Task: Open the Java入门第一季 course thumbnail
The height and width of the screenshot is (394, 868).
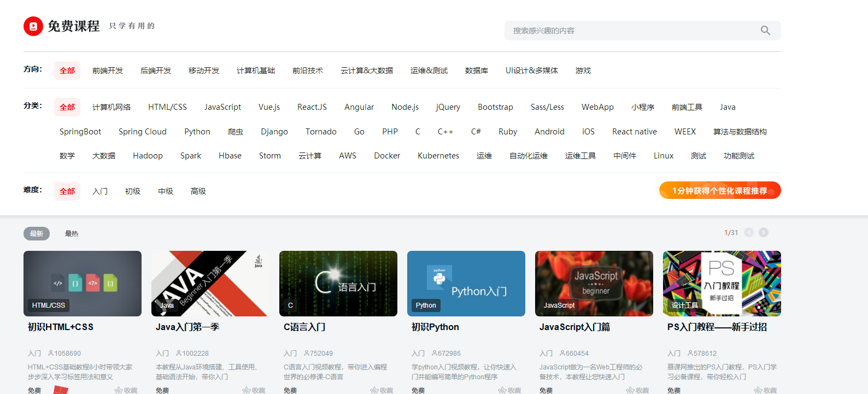Action: click(x=210, y=284)
